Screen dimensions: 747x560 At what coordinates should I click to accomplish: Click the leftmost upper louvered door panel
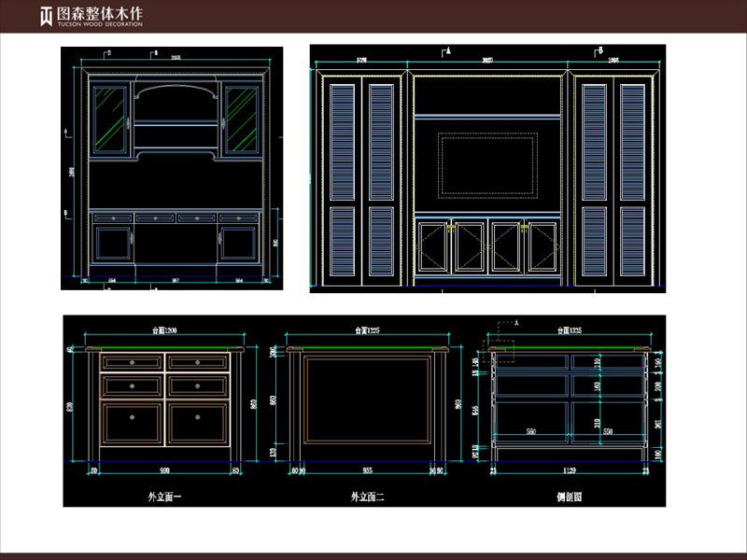click(x=343, y=138)
